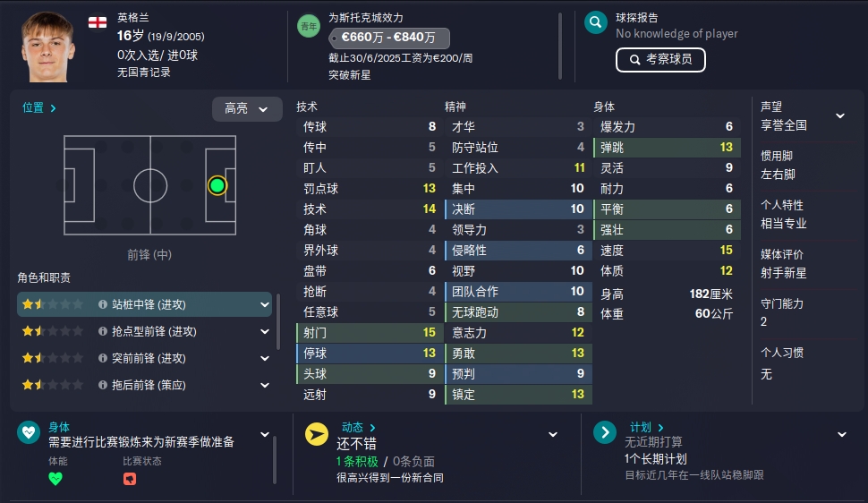Click the player portrait thumbnail
868x503 pixels.
click(49, 47)
